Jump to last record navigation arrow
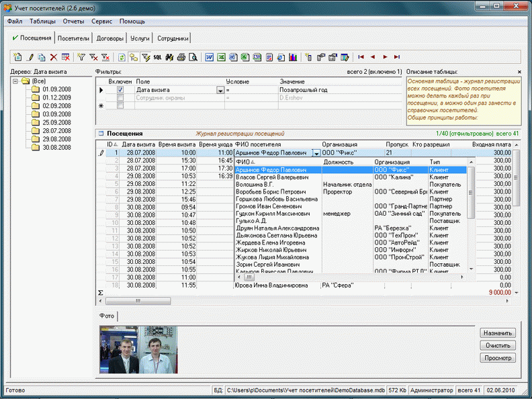Image resolution: width=532 pixels, height=399 pixels. tap(397, 58)
